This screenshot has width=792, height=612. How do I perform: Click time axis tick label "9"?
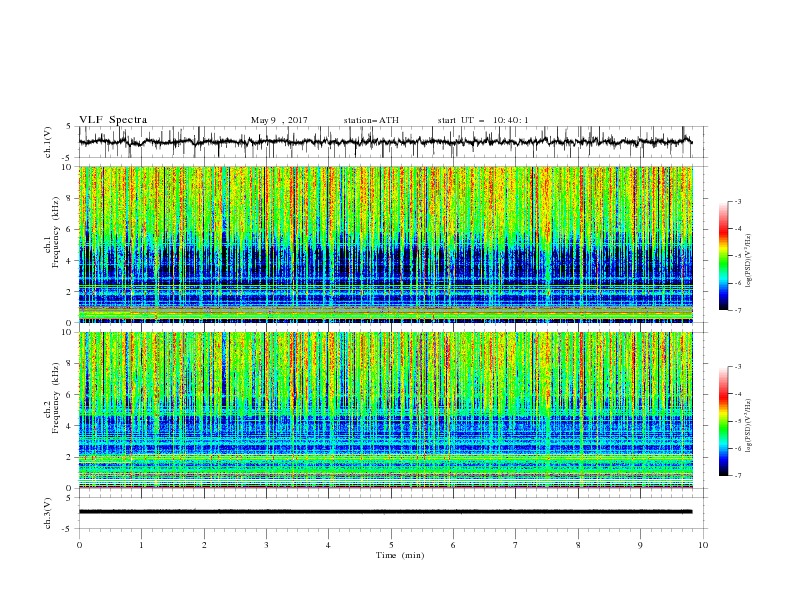(640, 545)
